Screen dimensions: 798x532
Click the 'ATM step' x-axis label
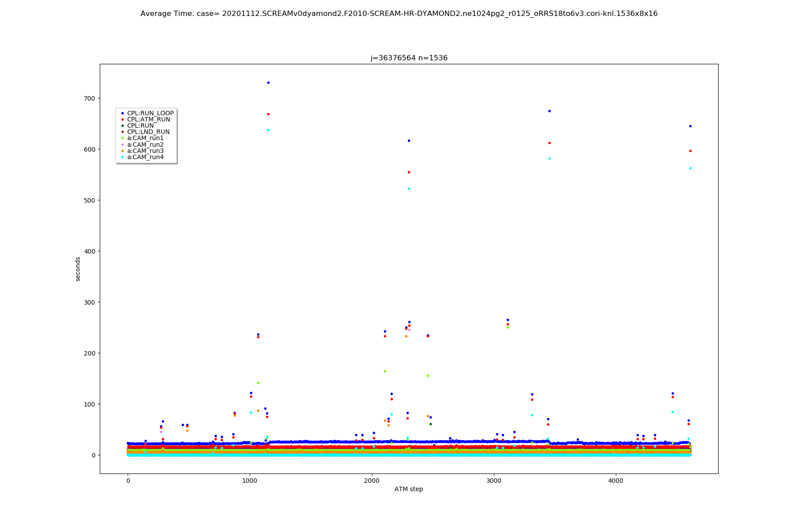pyautogui.click(x=408, y=489)
